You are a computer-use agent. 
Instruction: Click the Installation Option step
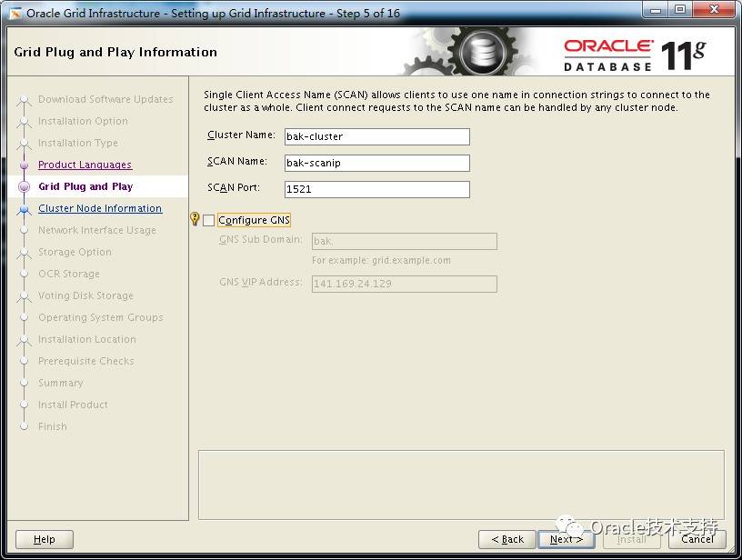tap(83, 121)
